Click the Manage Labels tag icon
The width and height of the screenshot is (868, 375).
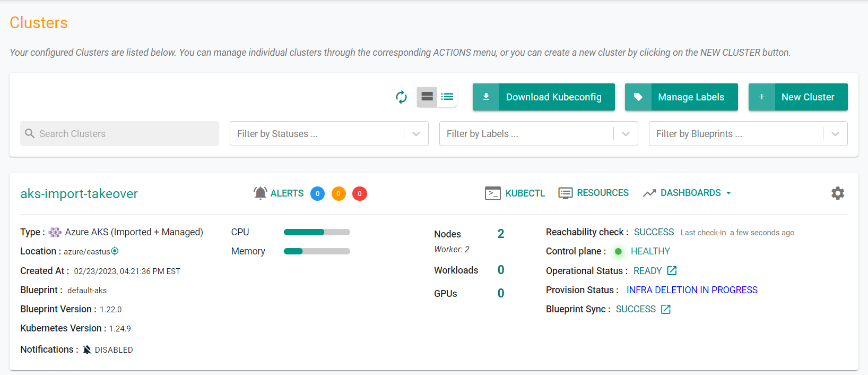[638, 97]
